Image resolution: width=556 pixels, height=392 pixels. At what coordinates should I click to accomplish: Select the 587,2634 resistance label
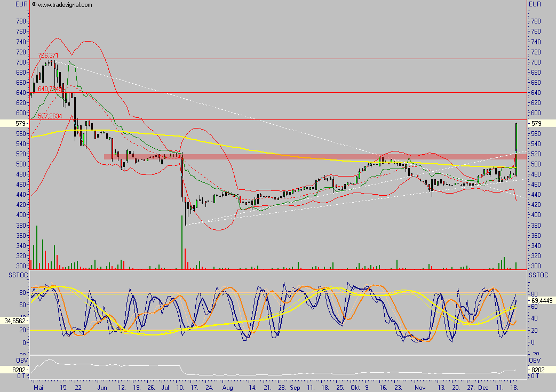pyautogui.click(x=50, y=115)
